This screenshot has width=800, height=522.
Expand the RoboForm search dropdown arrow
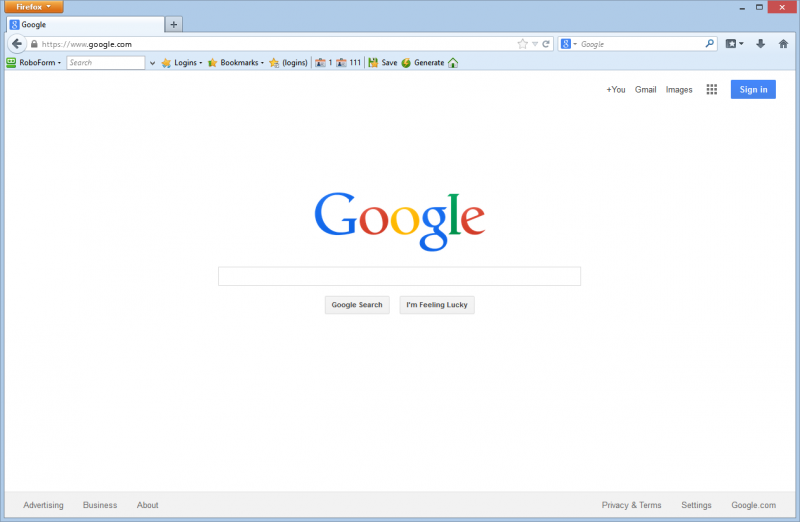point(152,63)
